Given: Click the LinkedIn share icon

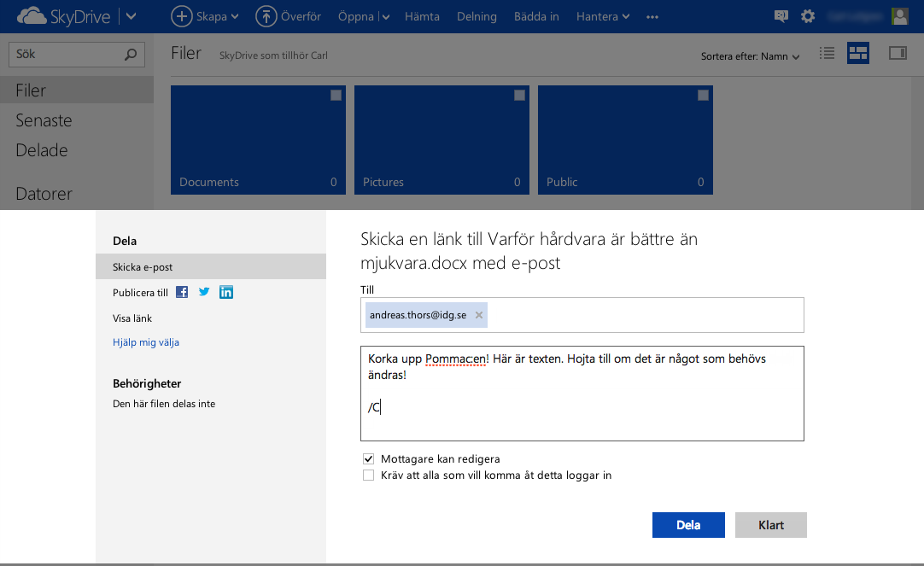Looking at the screenshot, I should (226, 292).
